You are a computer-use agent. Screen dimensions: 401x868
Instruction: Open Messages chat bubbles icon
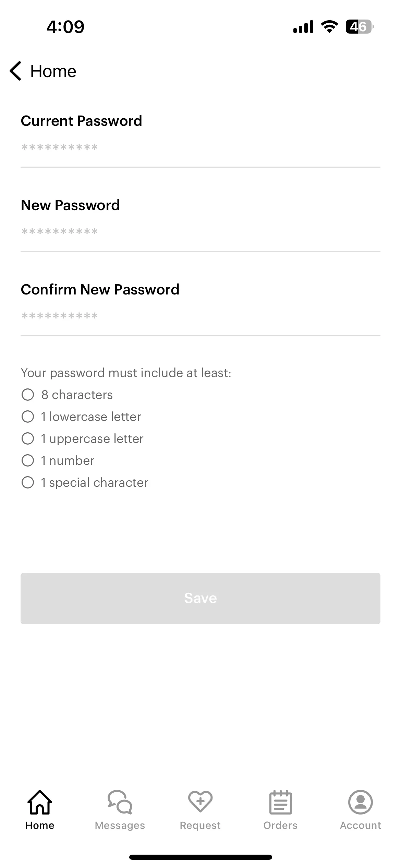pos(120,802)
